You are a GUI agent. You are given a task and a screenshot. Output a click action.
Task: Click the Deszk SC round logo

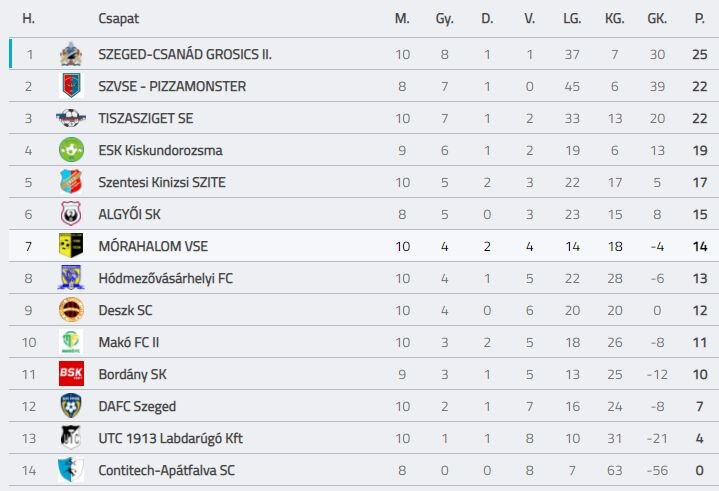tap(70, 310)
